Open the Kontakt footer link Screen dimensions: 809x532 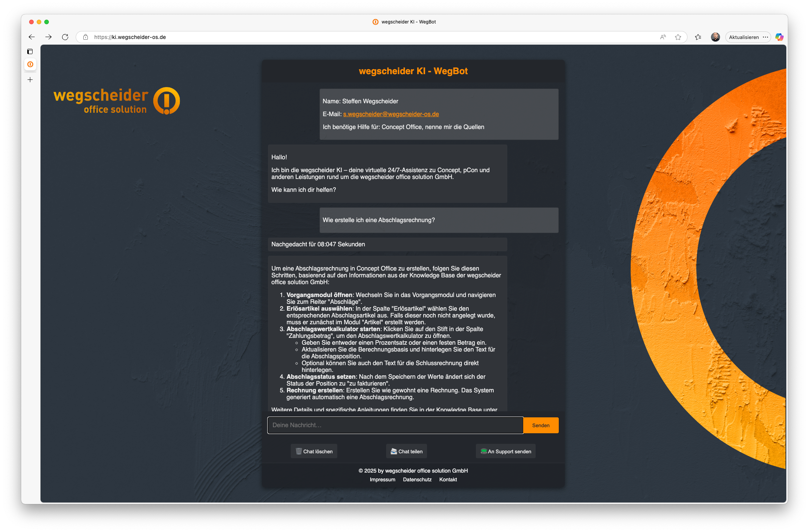pos(448,480)
